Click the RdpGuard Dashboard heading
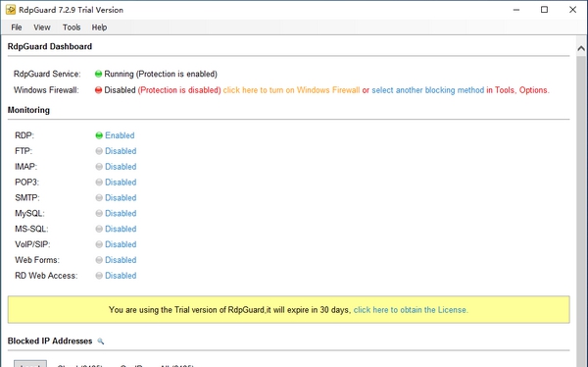Viewport: 588px width, 367px height. point(50,46)
